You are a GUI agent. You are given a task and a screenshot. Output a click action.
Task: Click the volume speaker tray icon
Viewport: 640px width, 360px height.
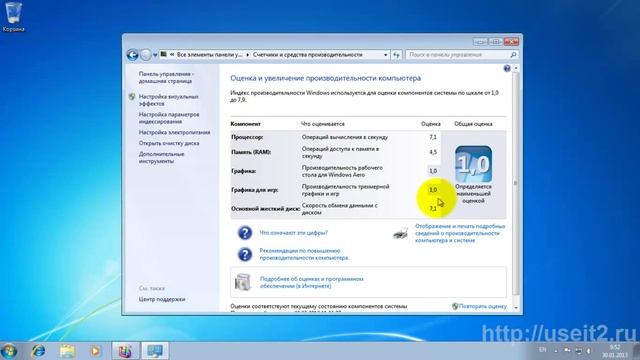pos(589,350)
